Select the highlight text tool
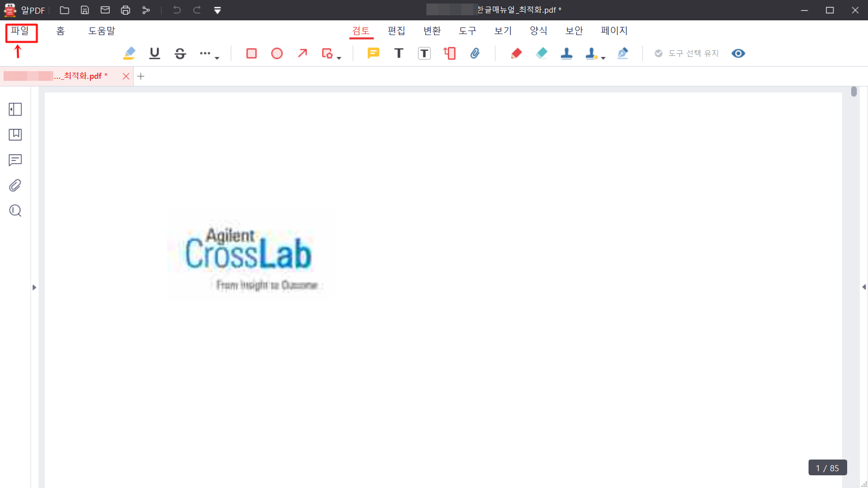The width and height of the screenshot is (868, 488). tap(130, 53)
